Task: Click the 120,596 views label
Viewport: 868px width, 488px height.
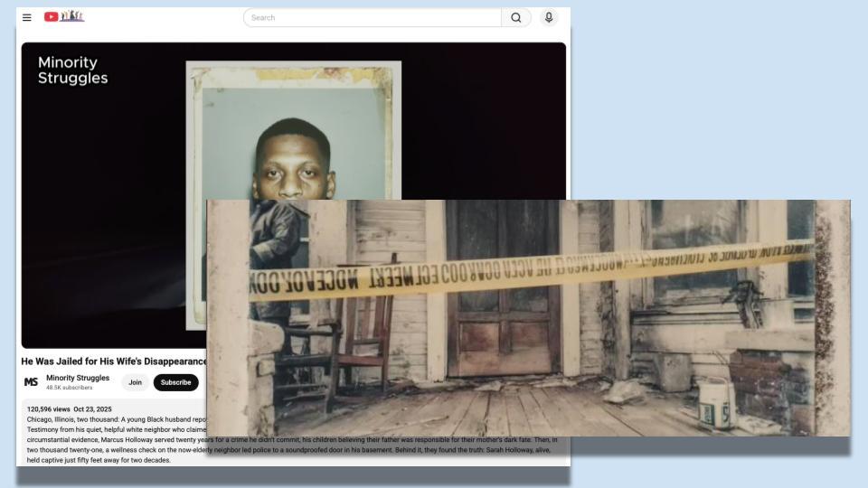Action: pos(49,409)
